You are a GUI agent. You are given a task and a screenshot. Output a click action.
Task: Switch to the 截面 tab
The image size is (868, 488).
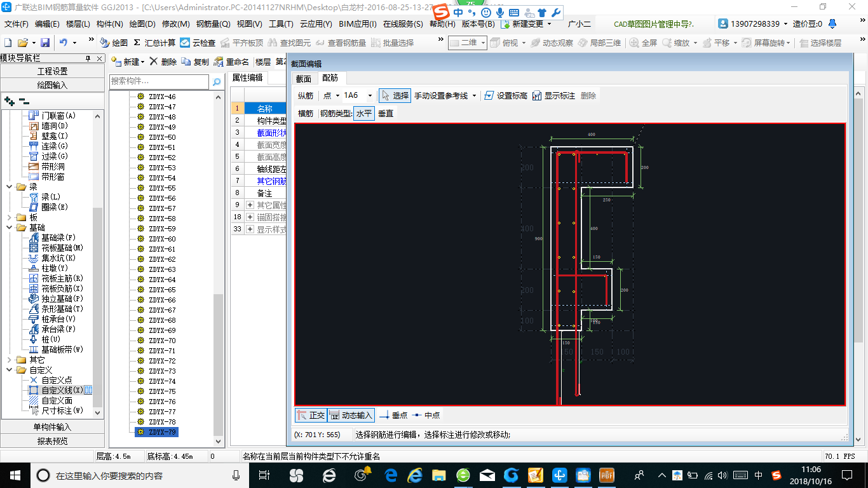tap(304, 78)
